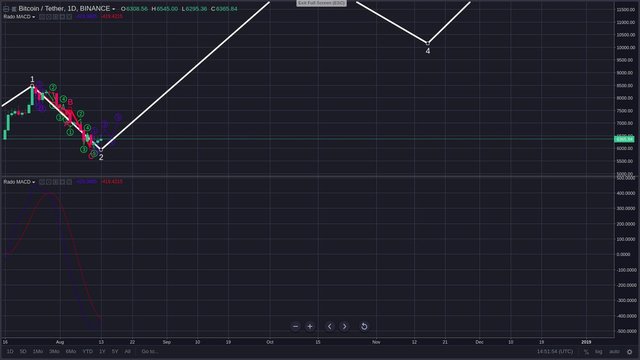The width and height of the screenshot is (640, 360).
Task: Toggle percent (%) price scale
Action: tap(586, 351)
